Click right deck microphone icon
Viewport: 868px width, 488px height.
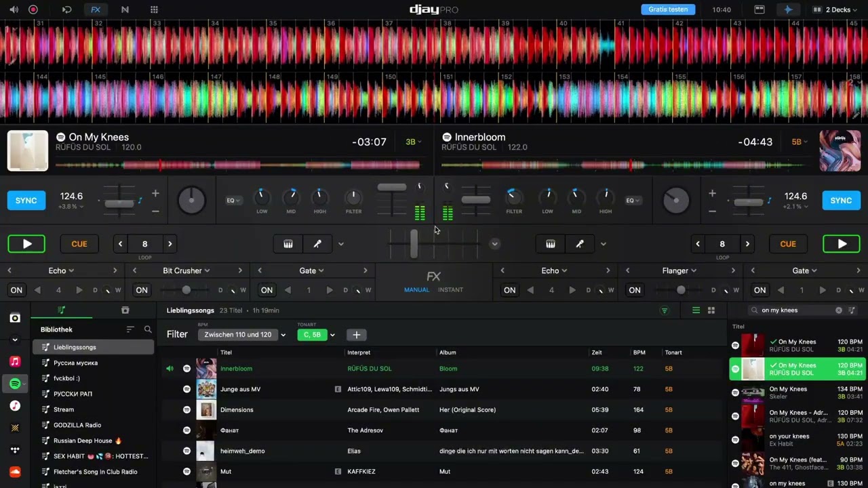(x=579, y=244)
